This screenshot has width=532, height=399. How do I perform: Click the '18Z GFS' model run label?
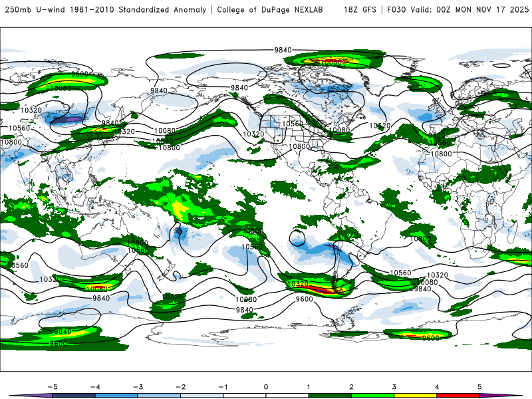pyautogui.click(x=360, y=9)
